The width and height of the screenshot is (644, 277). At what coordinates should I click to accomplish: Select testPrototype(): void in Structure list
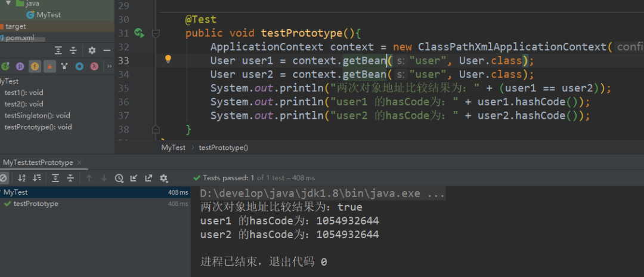click(x=38, y=127)
